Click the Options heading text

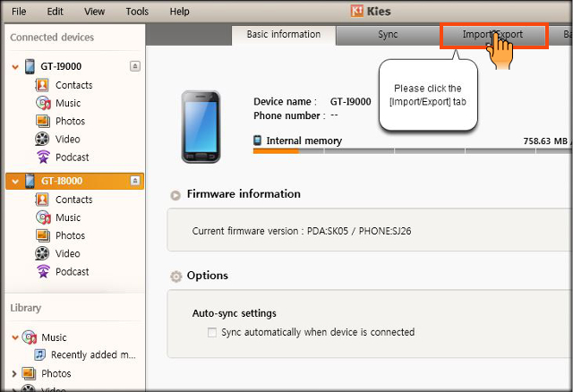coord(207,276)
